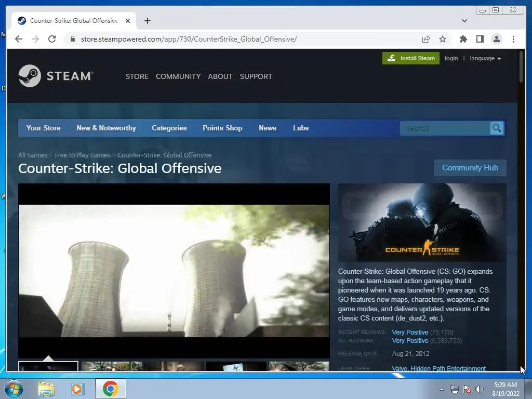Screen dimensions: 532x399
Task: Open a new tab with the plus icon
Action: [x=147, y=21]
